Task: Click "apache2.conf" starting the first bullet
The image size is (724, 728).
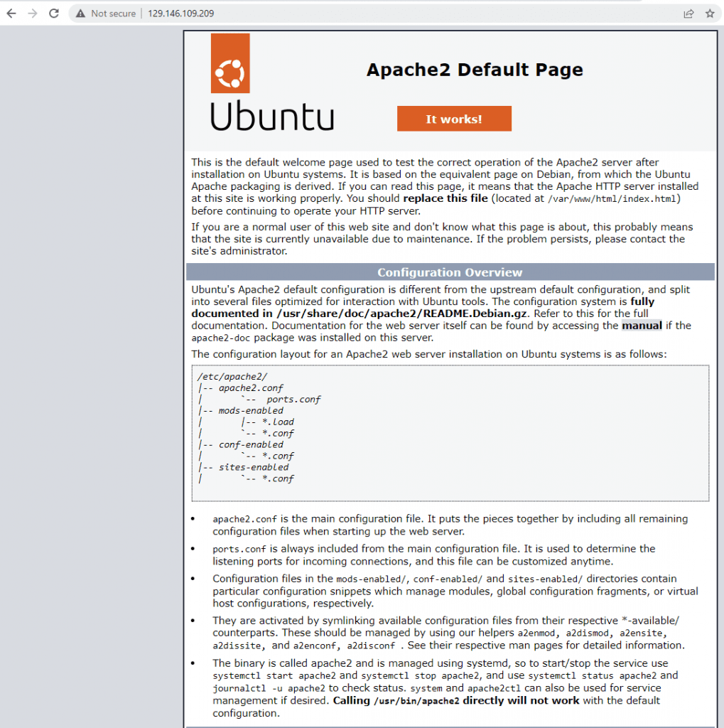Action: tap(245, 519)
